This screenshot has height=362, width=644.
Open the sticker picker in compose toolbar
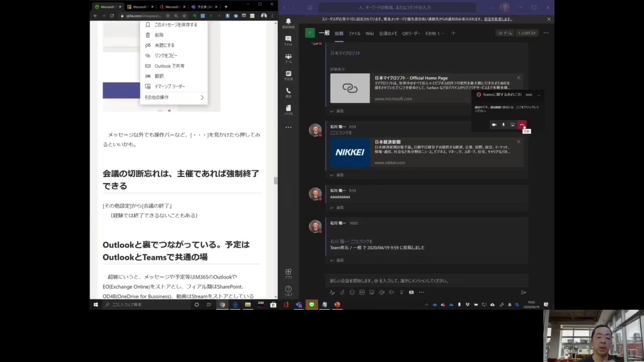[x=372, y=292]
